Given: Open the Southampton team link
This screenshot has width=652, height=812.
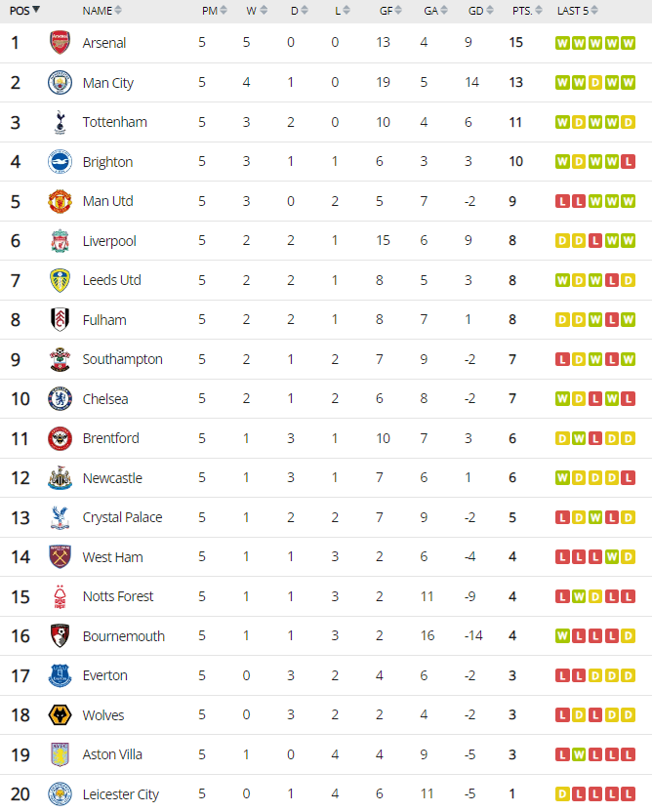Looking at the screenshot, I should [122, 359].
